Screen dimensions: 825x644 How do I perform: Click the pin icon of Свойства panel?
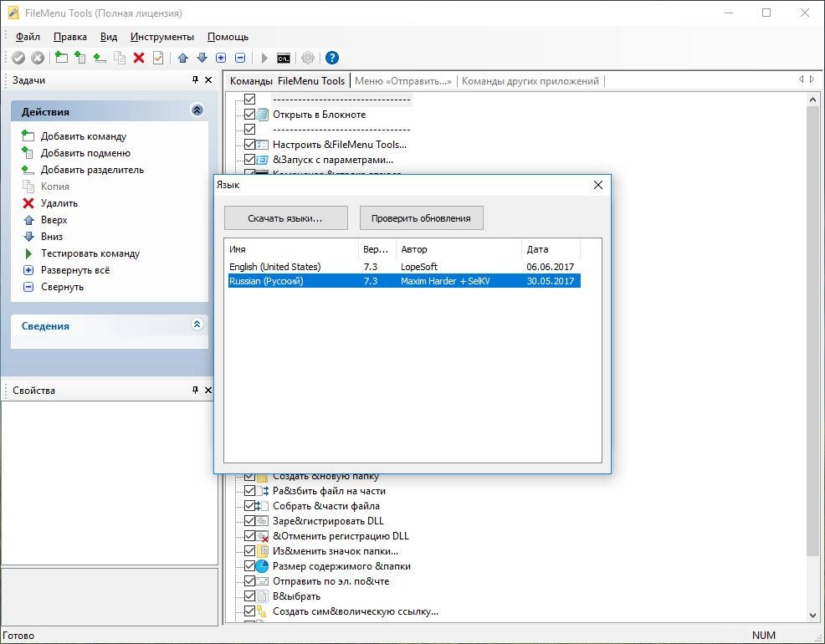point(195,390)
